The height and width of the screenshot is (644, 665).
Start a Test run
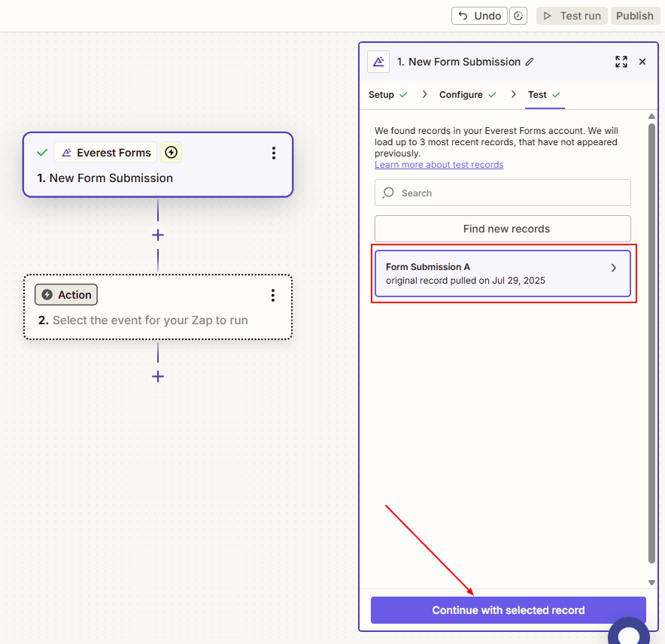[572, 15]
